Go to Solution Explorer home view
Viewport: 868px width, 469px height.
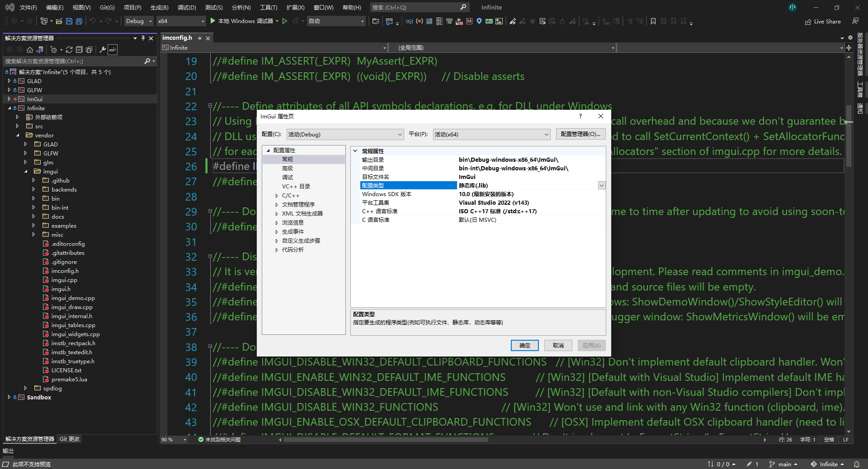[x=30, y=50]
